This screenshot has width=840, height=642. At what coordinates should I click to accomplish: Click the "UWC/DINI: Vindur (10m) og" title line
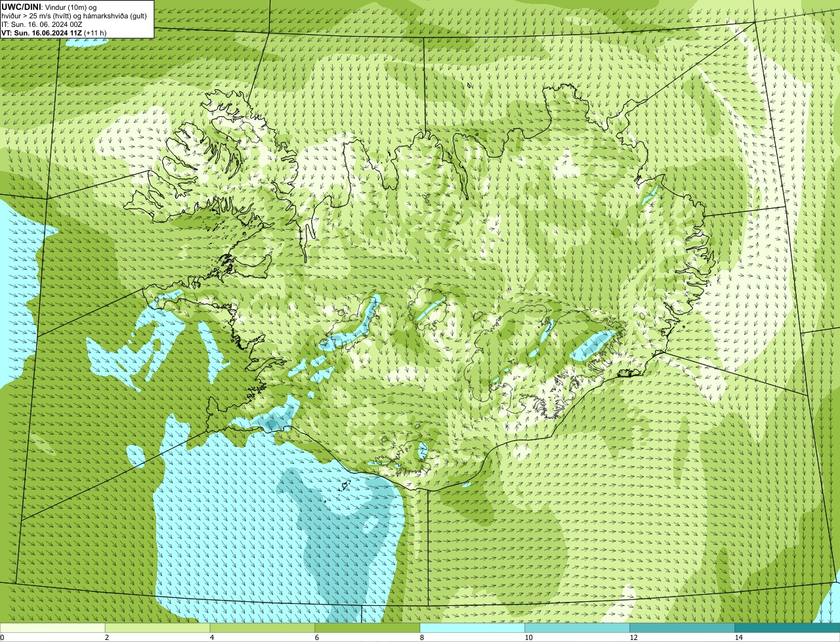[x=49, y=7]
